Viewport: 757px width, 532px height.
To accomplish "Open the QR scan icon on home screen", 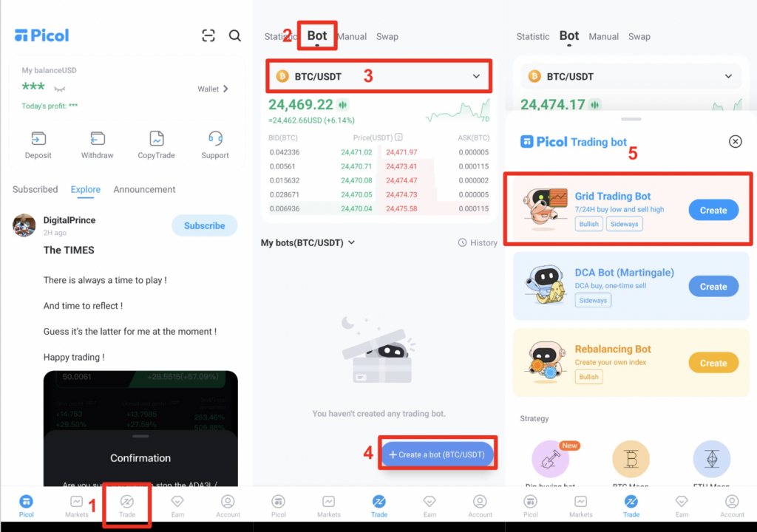I will (208, 35).
